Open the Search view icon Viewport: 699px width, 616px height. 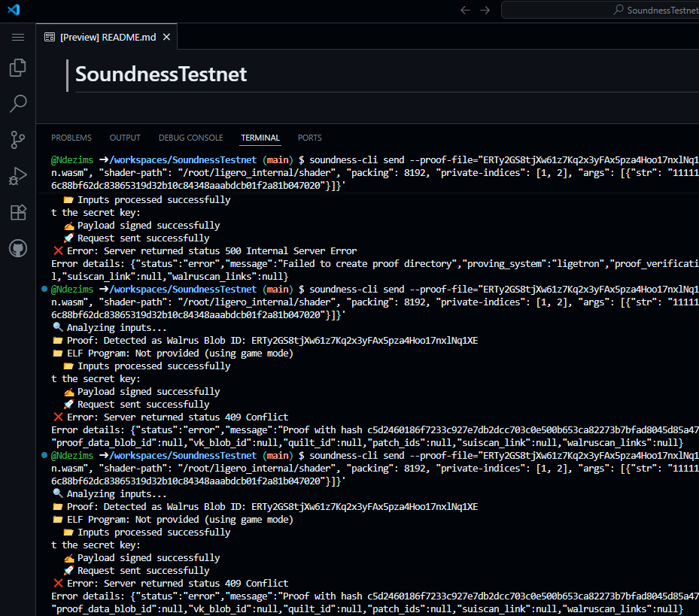tap(18, 103)
